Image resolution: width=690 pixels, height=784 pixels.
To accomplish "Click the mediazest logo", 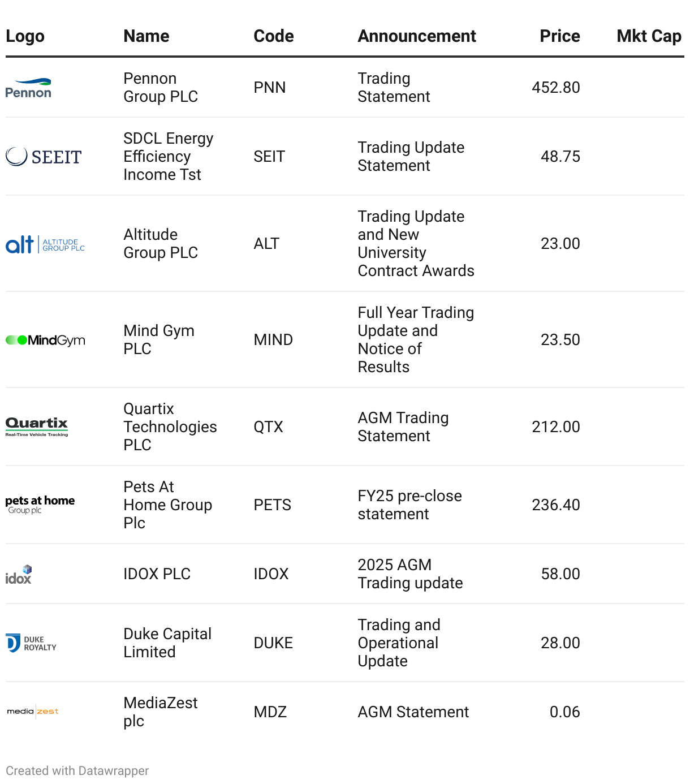I will click(33, 712).
